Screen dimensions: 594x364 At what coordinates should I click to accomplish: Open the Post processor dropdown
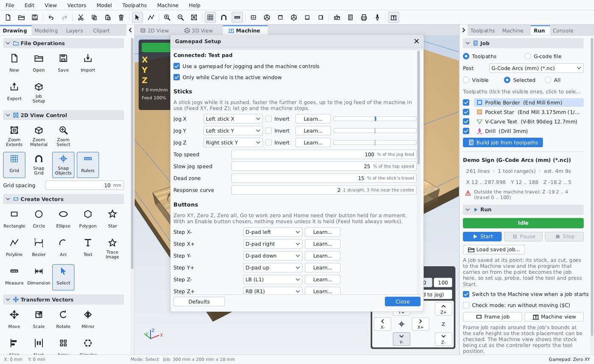[536, 68]
